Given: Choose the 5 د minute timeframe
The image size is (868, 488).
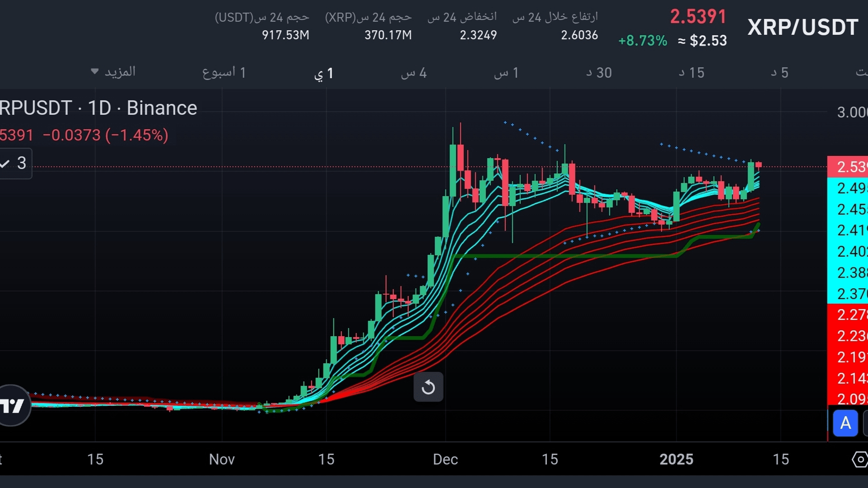Looking at the screenshot, I should [x=780, y=73].
